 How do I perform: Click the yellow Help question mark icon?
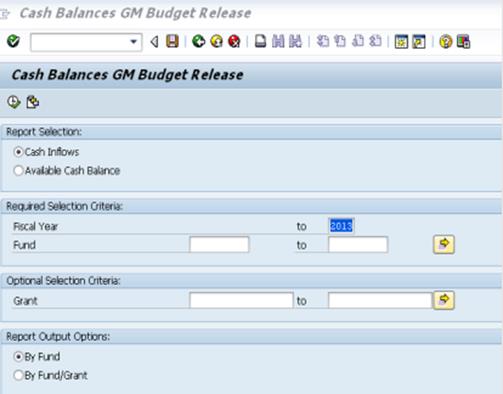click(x=445, y=42)
